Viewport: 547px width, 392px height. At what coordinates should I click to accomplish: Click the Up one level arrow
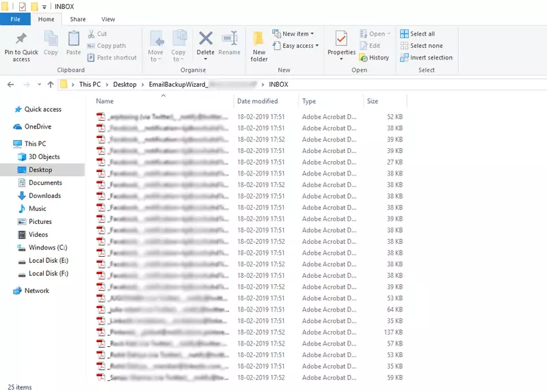[x=51, y=84]
